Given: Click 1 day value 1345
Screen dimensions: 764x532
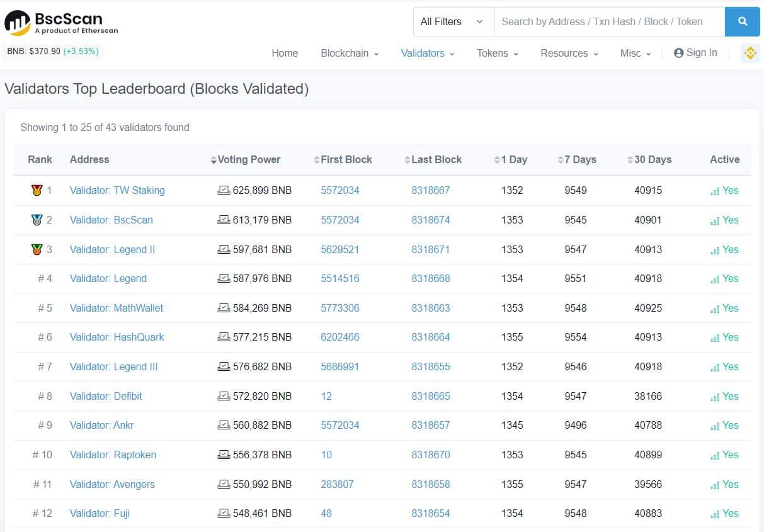Looking at the screenshot, I should [512, 425].
